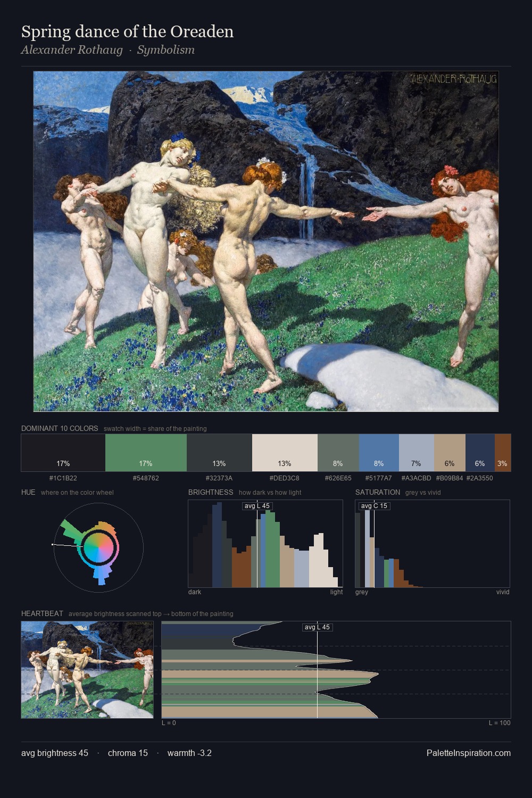Click the title Spring dance of the Oreaden
This screenshot has width=532, height=798.
click(x=128, y=31)
